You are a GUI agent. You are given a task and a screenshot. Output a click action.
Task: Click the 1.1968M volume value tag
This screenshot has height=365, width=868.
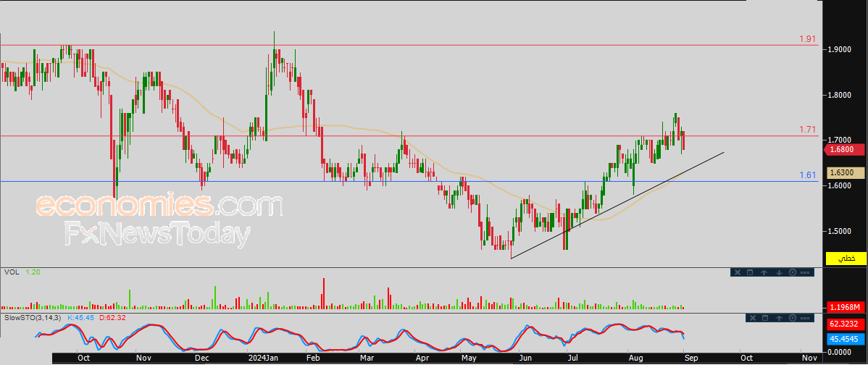pos(846,307)
